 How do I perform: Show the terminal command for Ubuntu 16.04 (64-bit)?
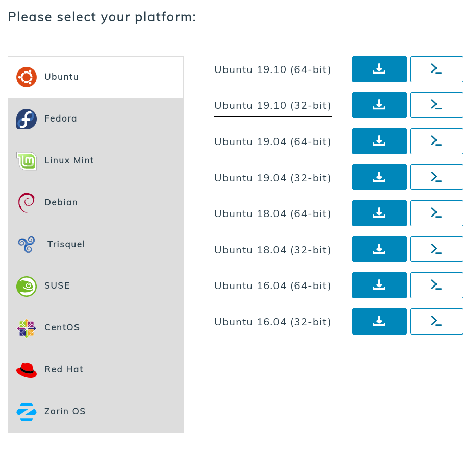pos(437,285)
